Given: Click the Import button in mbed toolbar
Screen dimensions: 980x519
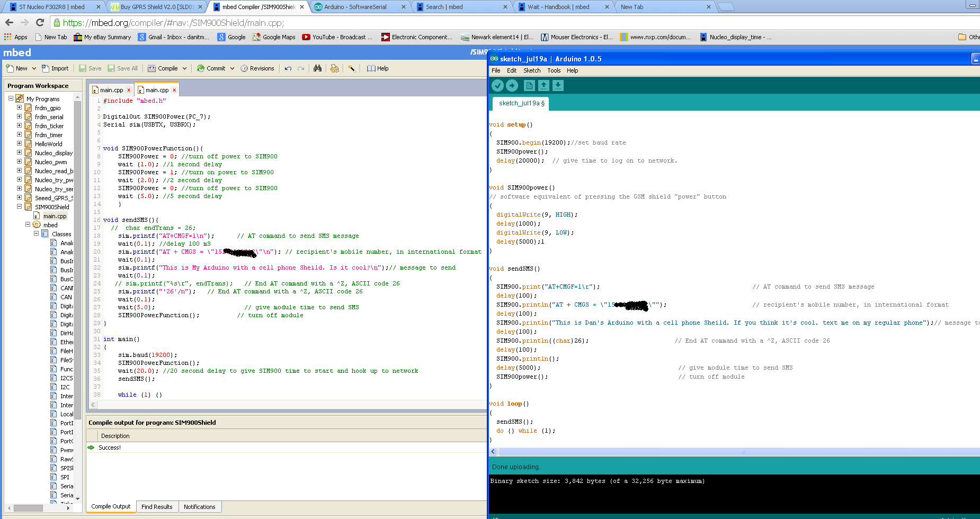Looking at the screenshot, I should tap(55, 68).
